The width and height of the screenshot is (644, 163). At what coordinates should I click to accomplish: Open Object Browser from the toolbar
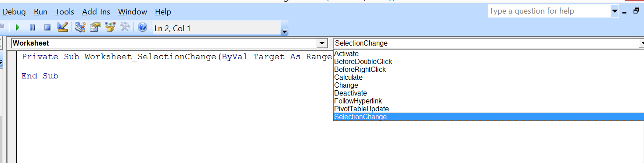[x=110, y=28]
